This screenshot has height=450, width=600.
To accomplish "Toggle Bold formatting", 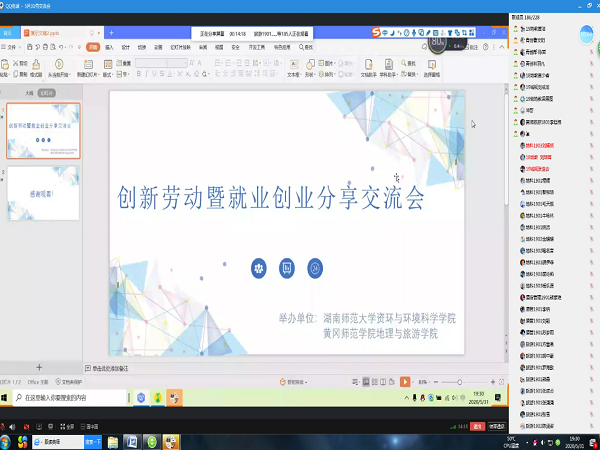I will coord(139,74).
